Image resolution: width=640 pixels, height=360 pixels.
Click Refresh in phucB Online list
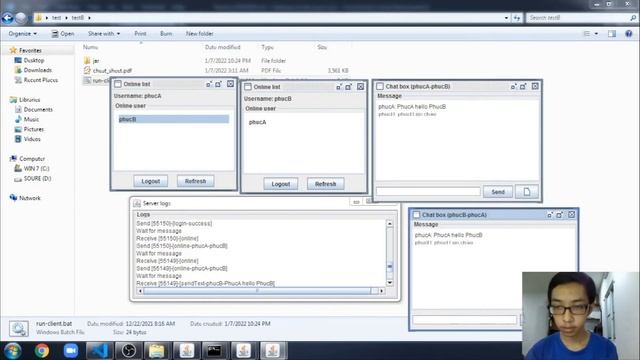pyautogui.click(x=325, y=184)
